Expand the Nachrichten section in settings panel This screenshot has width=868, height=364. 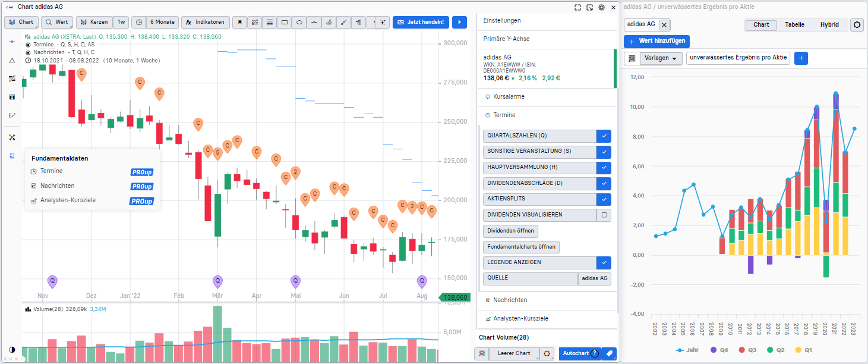pos(547,300)
